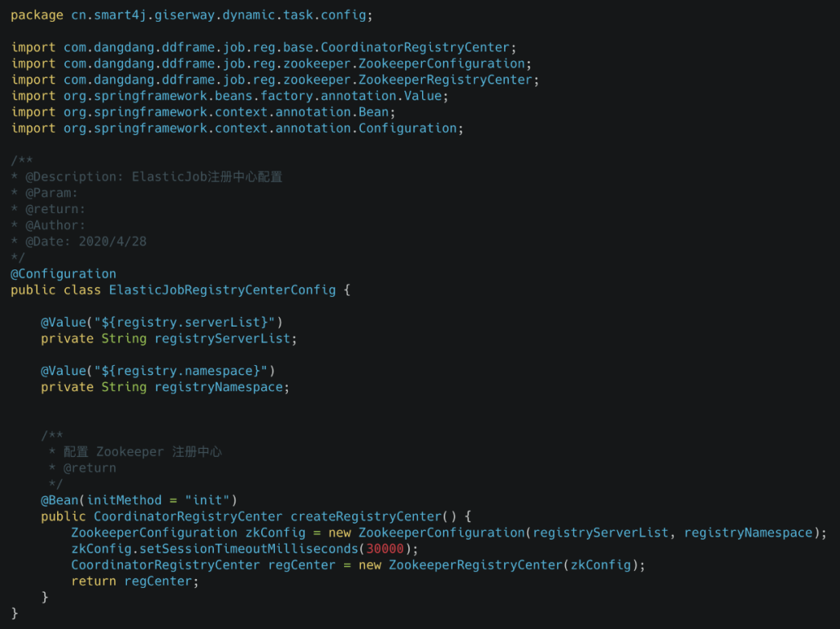
Task: Click the registryNamespace field declaration
Action: [165, 387]
